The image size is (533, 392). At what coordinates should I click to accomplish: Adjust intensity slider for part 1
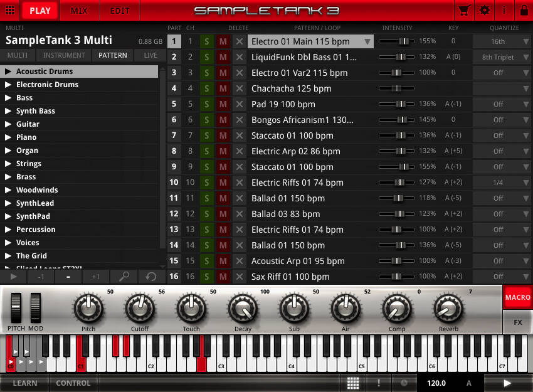coord(396,41)
